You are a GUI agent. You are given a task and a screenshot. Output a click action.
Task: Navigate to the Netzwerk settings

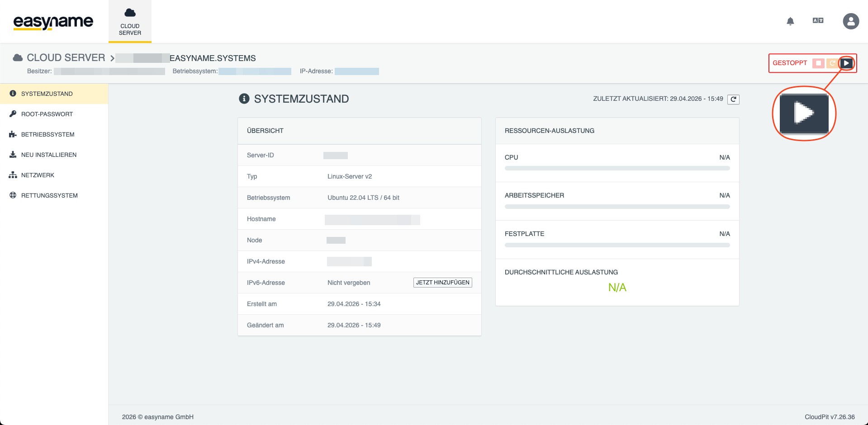pyautogui.click(x=38, y=175)
